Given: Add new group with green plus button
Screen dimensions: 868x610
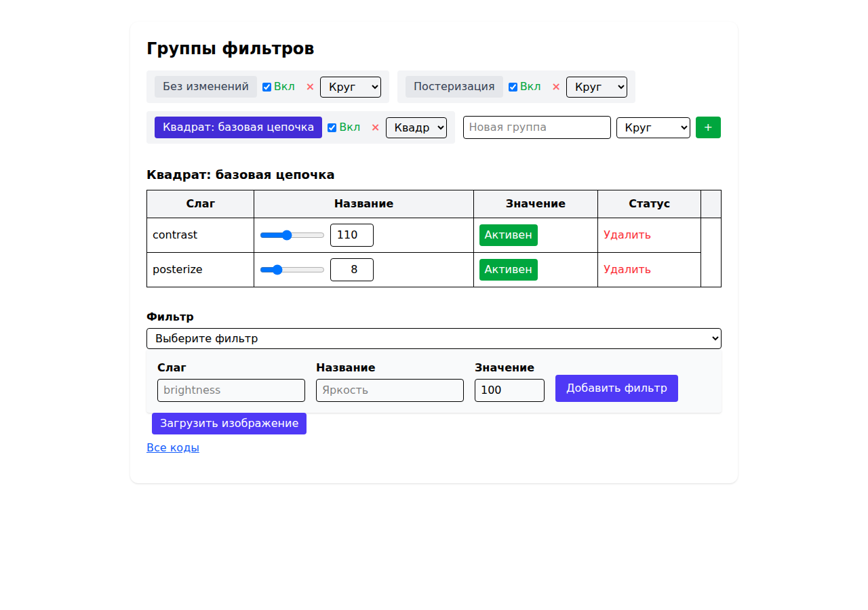Looking at the screenshot, I should click(708, 127).
